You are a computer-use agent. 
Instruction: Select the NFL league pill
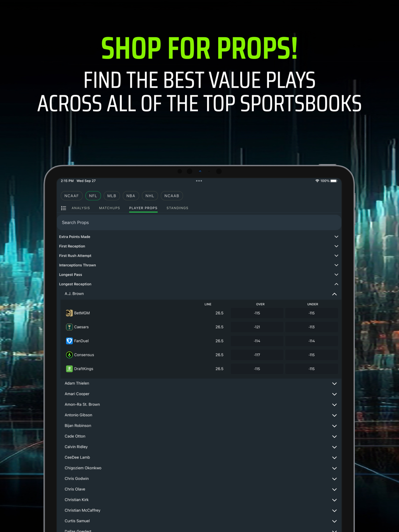point(93,196)
